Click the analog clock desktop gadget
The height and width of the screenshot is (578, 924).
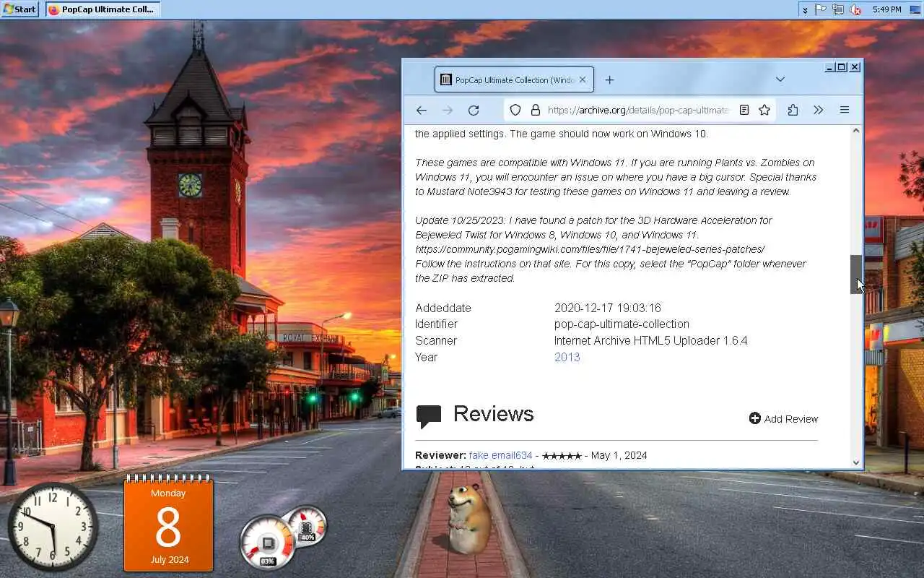pos(53,527)
